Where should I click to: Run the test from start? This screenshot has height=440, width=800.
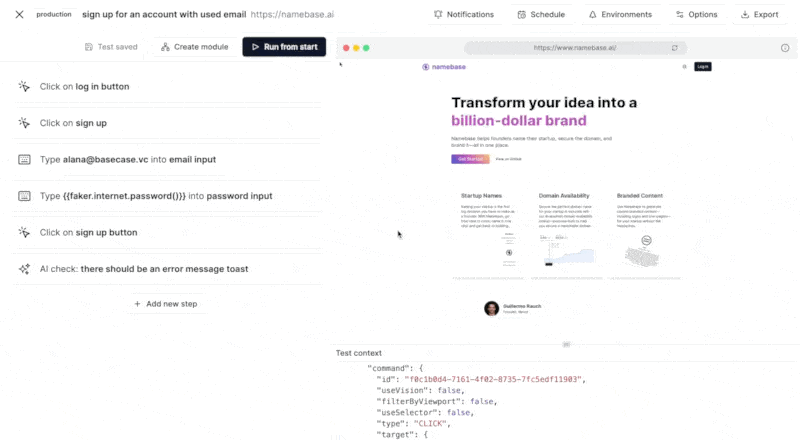coord(284,47)
